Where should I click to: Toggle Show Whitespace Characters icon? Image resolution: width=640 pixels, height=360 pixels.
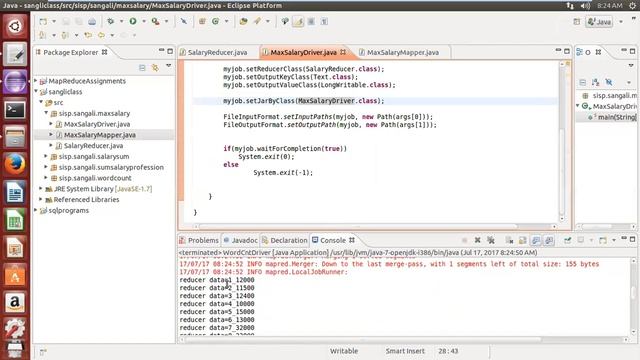tap(324, 21)
